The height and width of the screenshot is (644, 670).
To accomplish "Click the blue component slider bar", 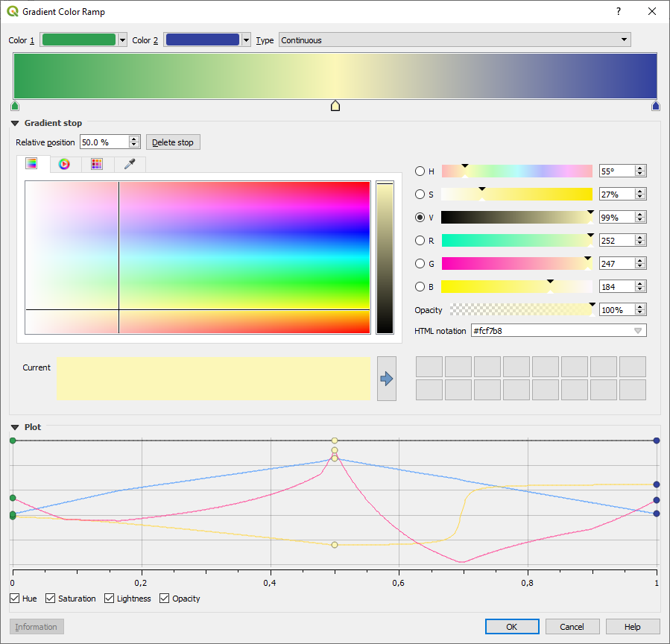I will click(517, 286).
